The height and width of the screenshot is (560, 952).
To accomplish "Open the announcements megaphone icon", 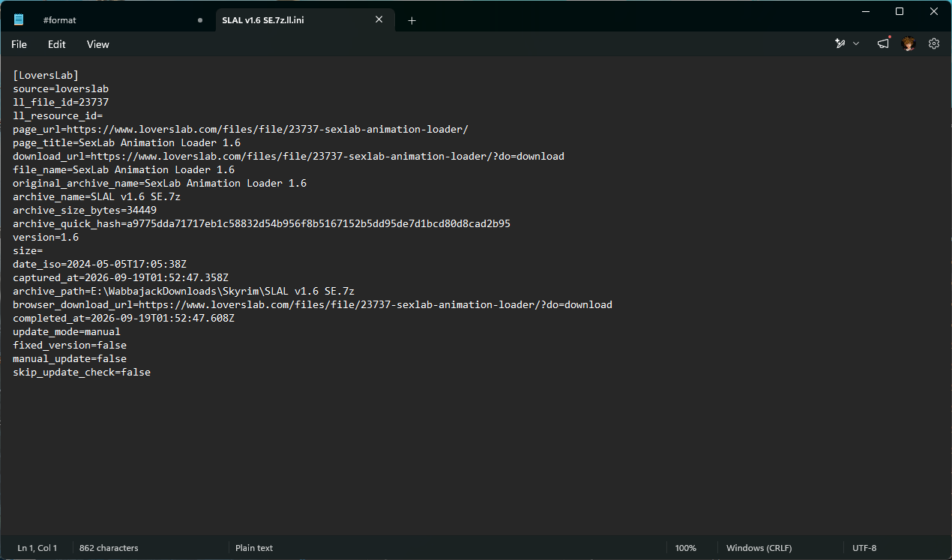I will point(884,44).
